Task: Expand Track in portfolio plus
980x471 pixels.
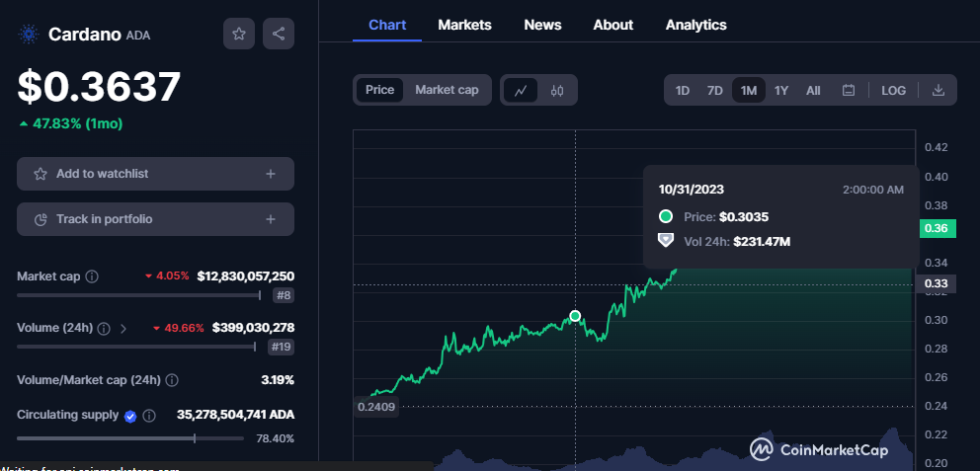Action: pos(271,219)
